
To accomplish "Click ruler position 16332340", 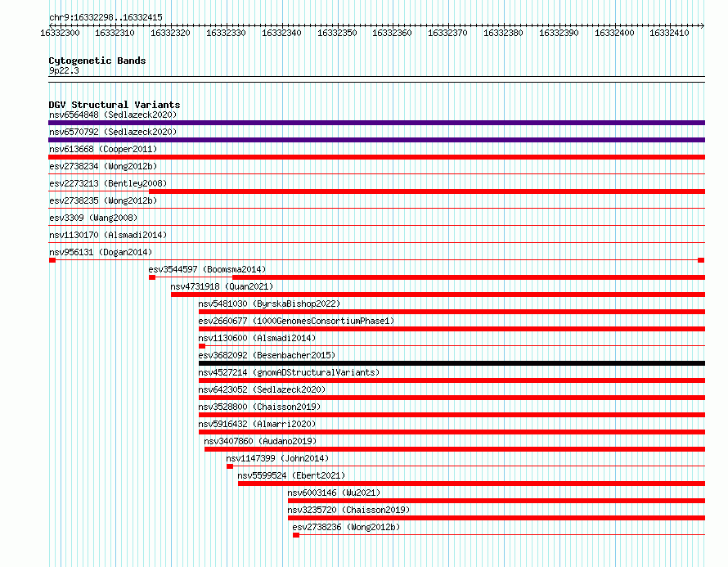I will pos(282,33).
